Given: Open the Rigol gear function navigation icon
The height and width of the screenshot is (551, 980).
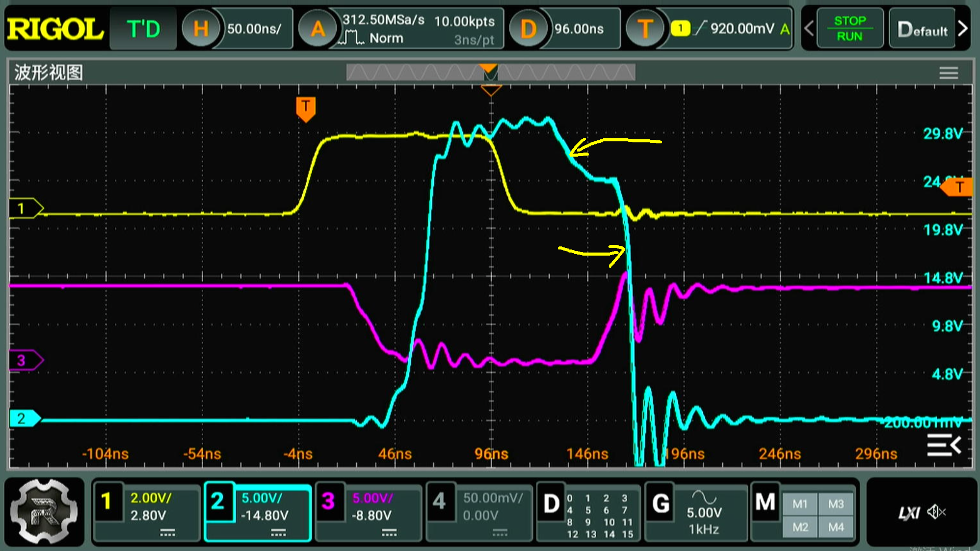Looking at the screenshot, I should [x=44, y=511].
